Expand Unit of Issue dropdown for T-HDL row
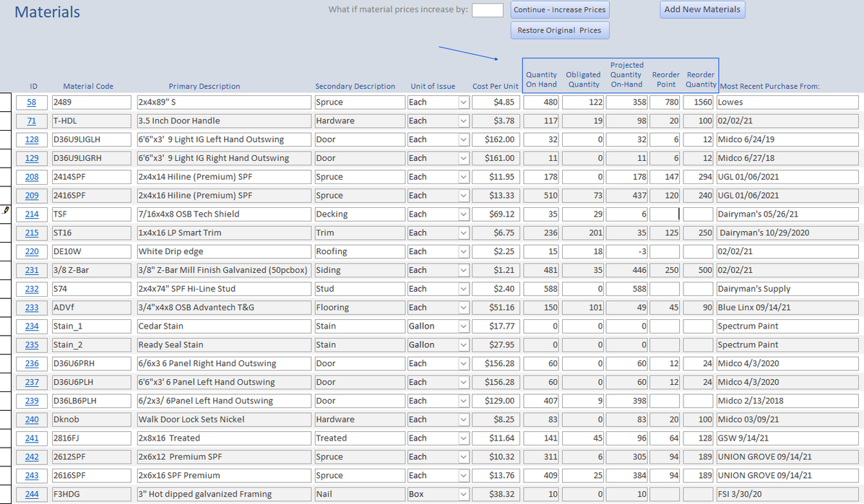864x504 pixels. tap(463, 121)
